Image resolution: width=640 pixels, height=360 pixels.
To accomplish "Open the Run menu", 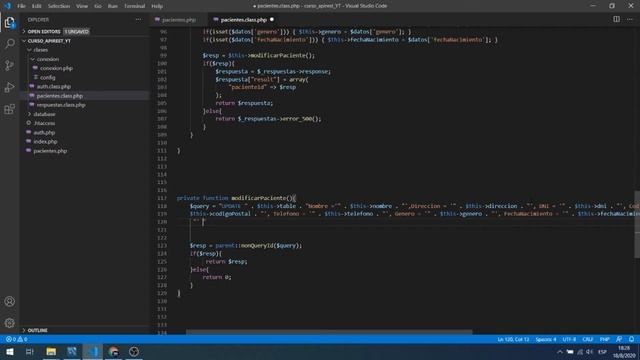I will pos(113,6).
